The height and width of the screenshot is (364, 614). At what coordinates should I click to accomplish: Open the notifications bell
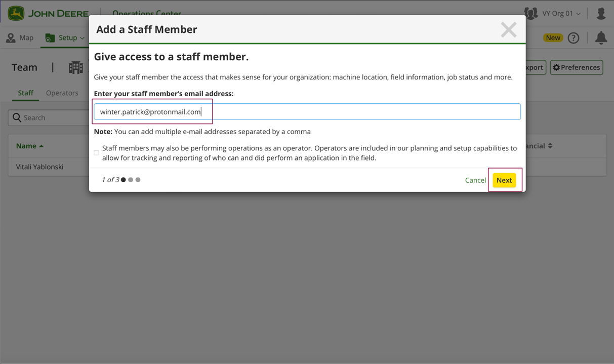click(x=601, y=38)
